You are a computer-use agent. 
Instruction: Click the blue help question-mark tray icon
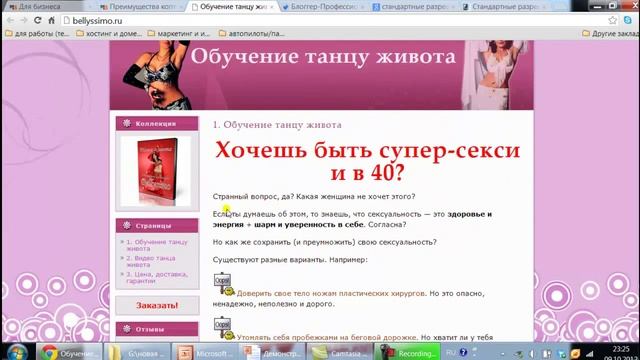click(463, 352)
